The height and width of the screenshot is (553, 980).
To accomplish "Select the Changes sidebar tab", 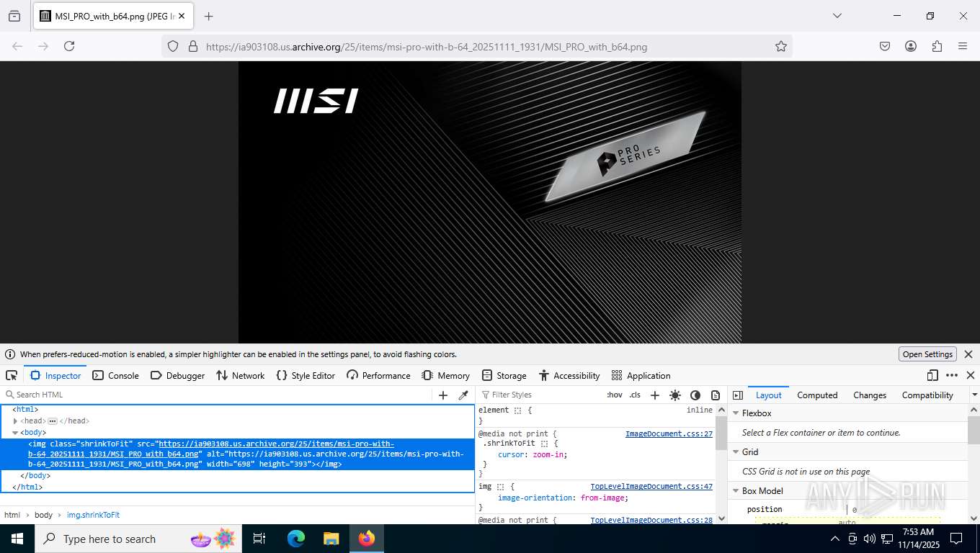I will point(870,395).
